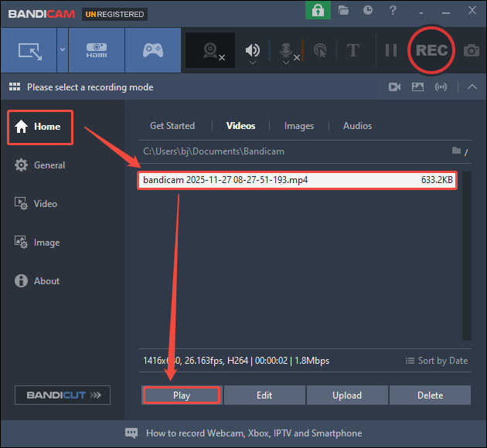487x448 pixels.
Task: Select the game recording mode gamepad icon
Action: (x=153, y=50)
